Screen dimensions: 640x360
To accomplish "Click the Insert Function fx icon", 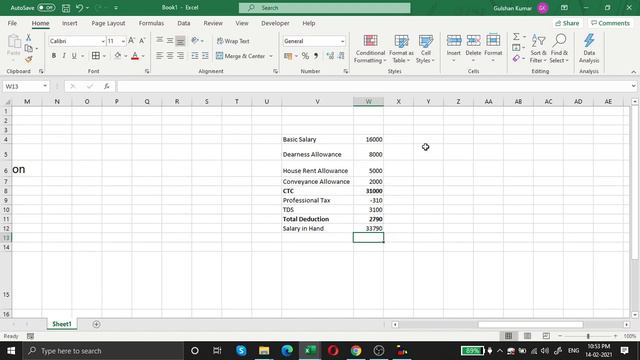I will pyautogui.click(x=107, y=86).
